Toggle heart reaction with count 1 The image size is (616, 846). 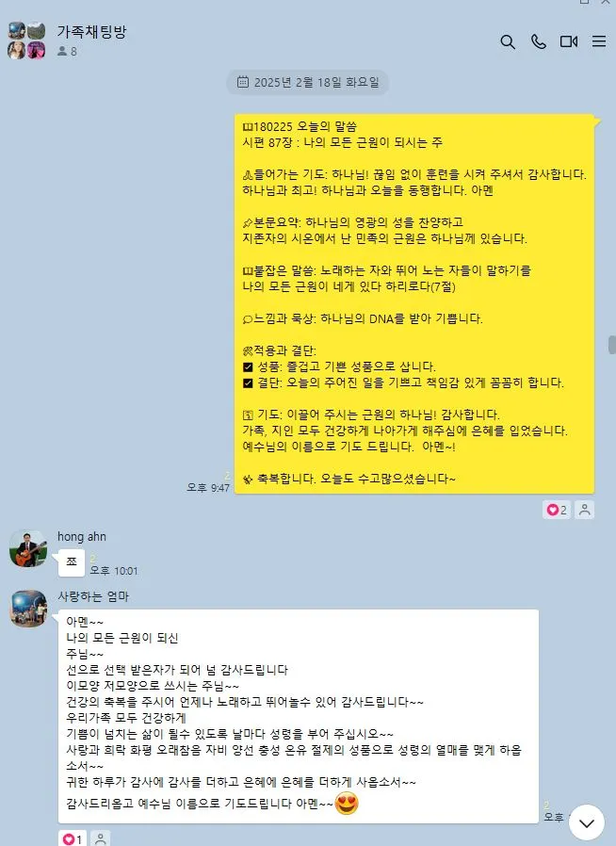[73, 839]
